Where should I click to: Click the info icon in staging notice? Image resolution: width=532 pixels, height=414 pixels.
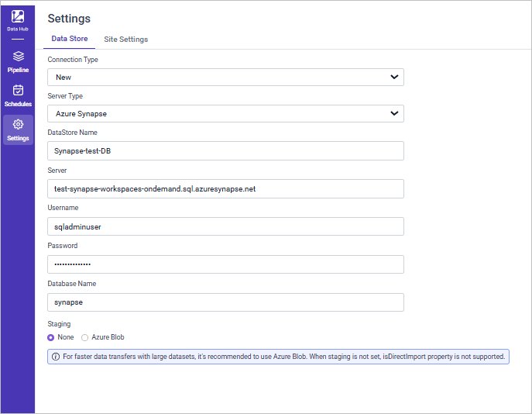click(x=56, y=357)
